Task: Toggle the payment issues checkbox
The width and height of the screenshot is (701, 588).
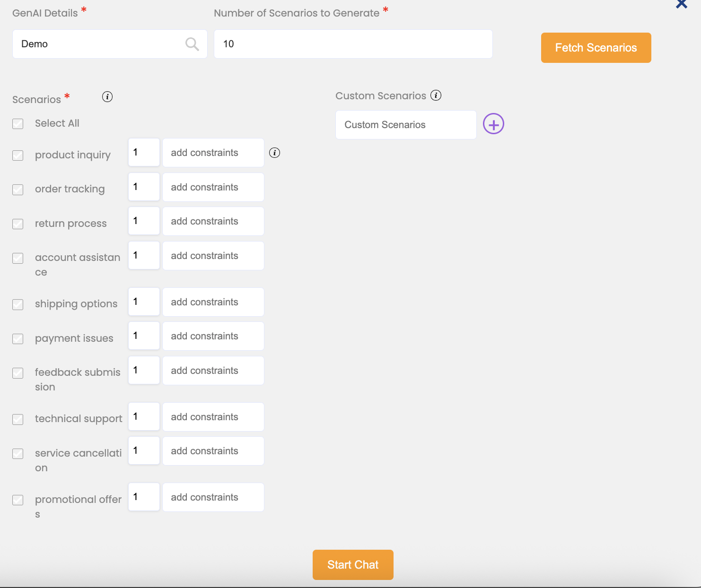Action: pos(18,339)
